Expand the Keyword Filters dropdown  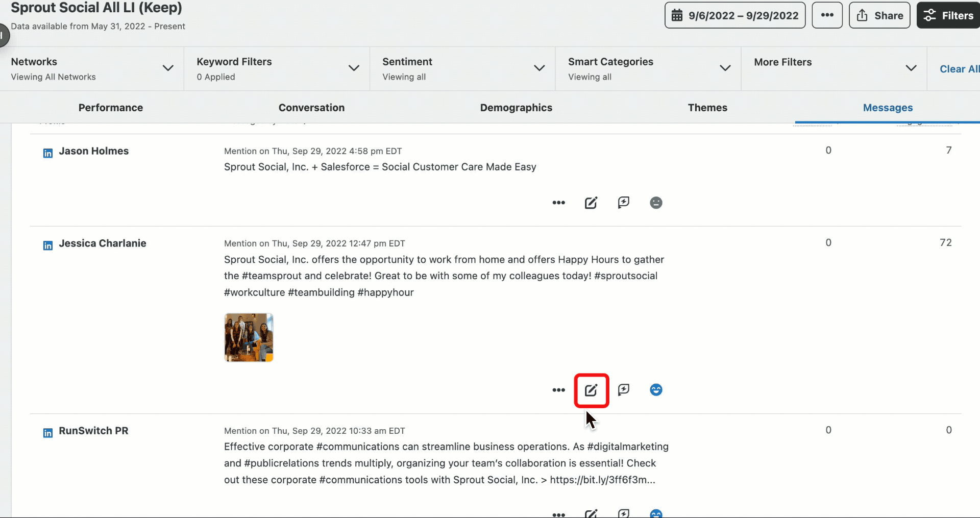[x=277, y=69]
